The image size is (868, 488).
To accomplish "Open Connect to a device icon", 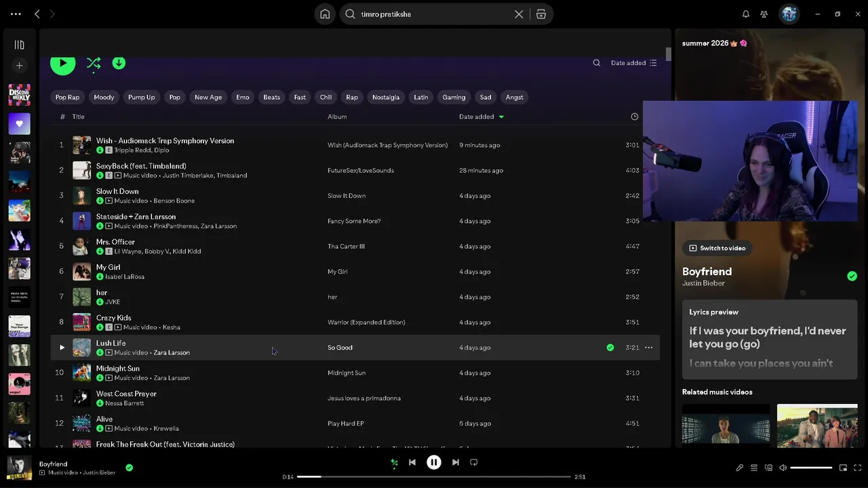I will tap(768, 468).
